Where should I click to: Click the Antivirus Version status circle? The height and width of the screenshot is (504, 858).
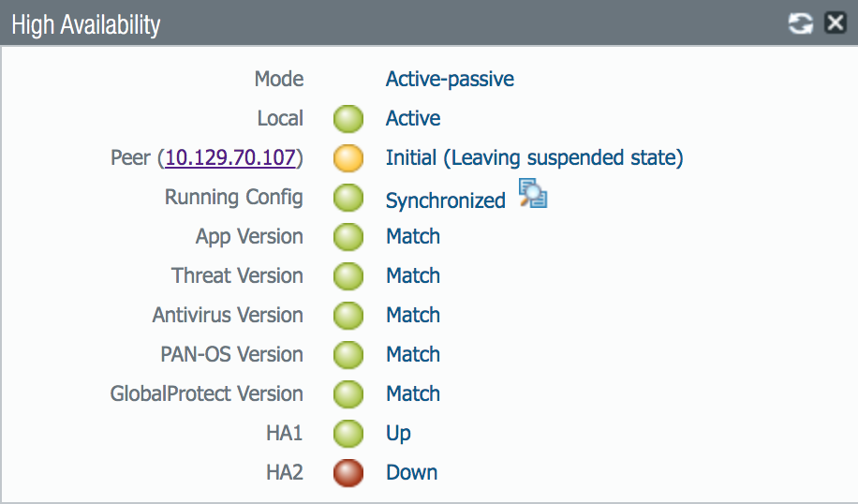[x=348, y=316]
